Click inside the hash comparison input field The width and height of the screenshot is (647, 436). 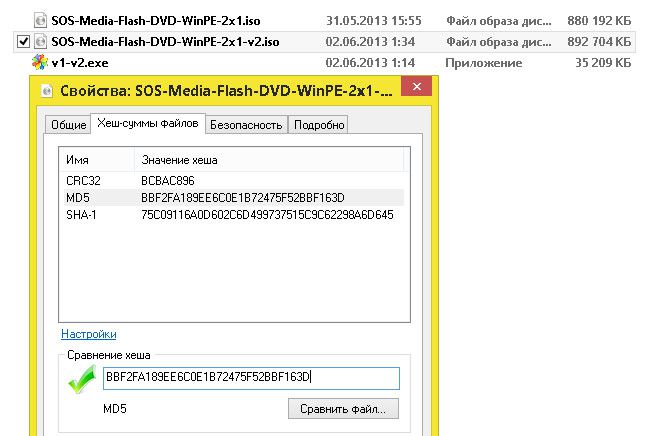(251, 378)
